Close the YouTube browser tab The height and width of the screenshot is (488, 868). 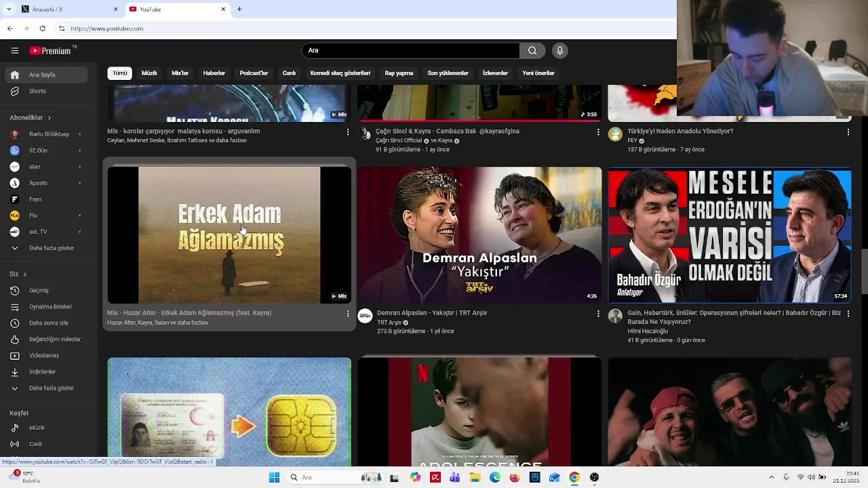(223, 9)
